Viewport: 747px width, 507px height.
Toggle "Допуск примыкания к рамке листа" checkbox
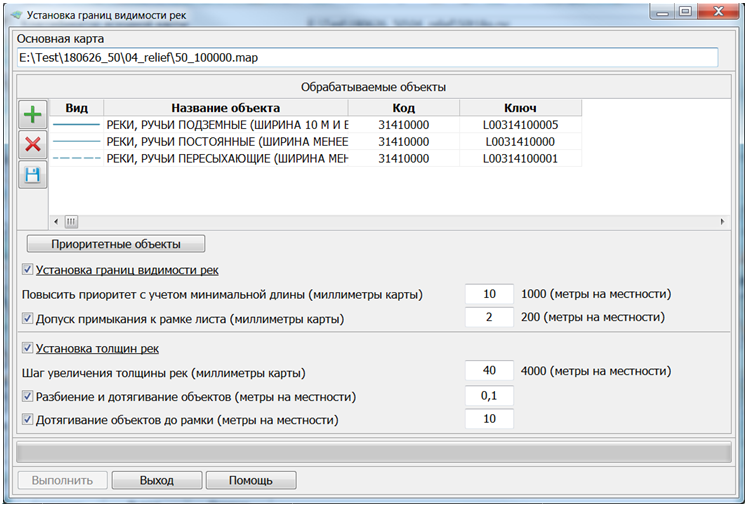(27, 318)
